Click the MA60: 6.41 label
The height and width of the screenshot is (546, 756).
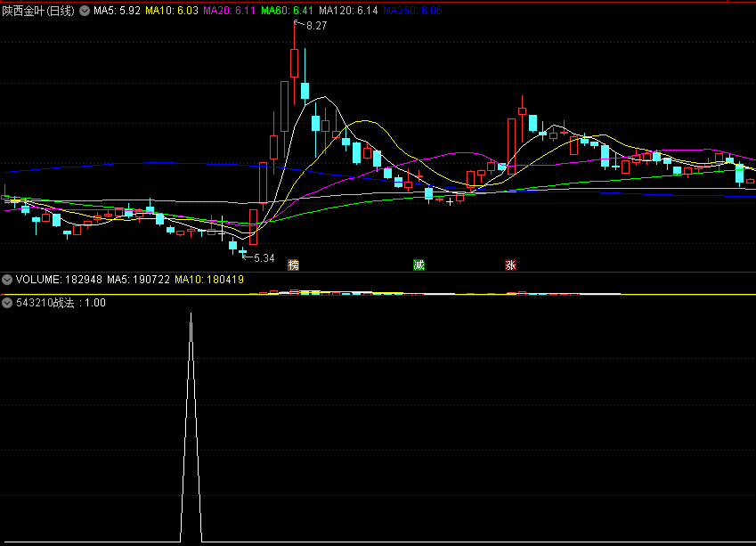coord(287,11)
